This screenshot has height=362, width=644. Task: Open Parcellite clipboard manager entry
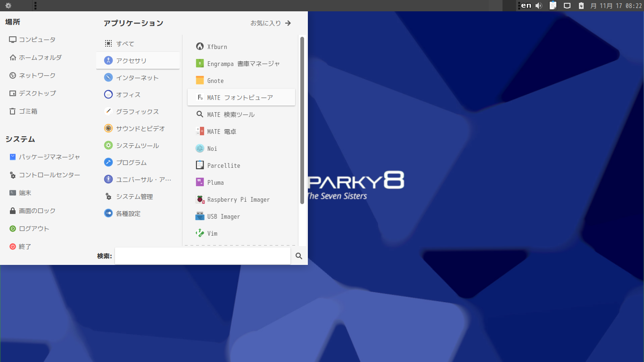[x=241, y=165]
